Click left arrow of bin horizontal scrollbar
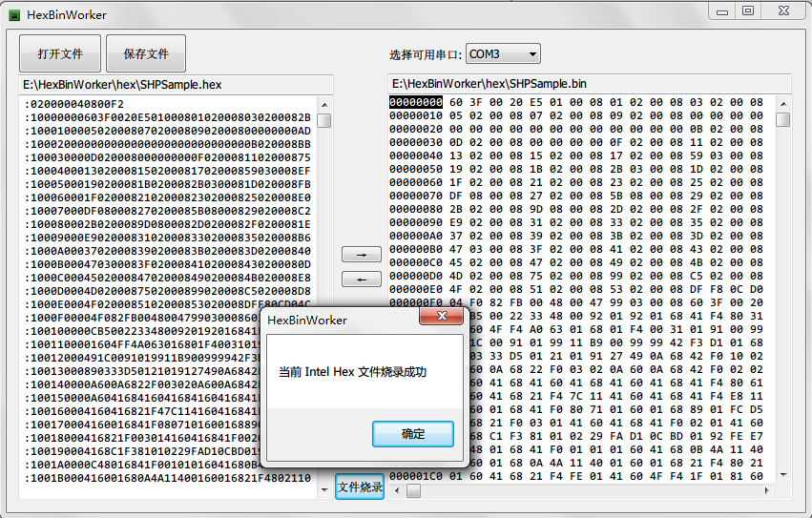The width and height of the screenshot is (812, 518). click(x=397, y=490)
